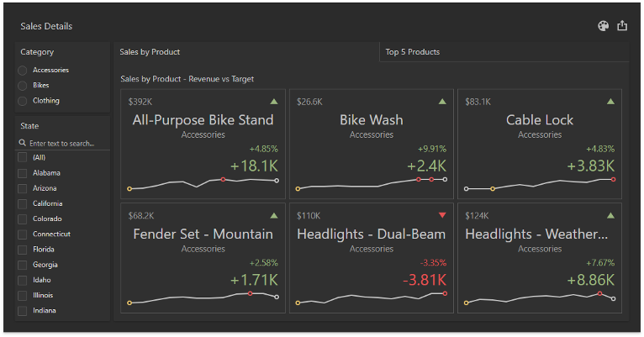This screenshot has height=337, width=644.
Task: Click the search magnifier icon in State filter
Action: pyautogui.click(x=23, y=144)
